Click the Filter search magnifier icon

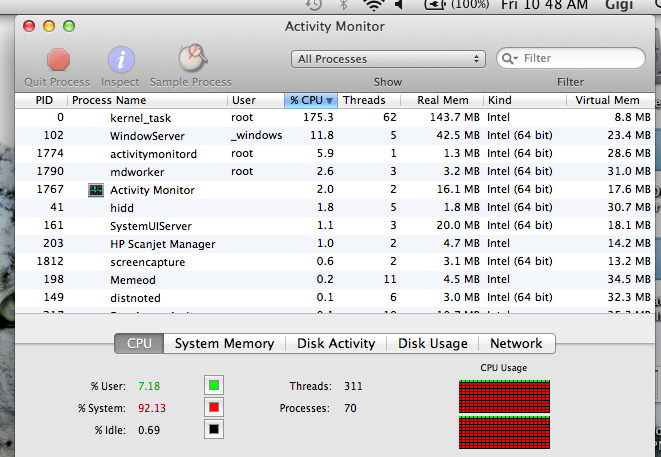click(509, 59)
